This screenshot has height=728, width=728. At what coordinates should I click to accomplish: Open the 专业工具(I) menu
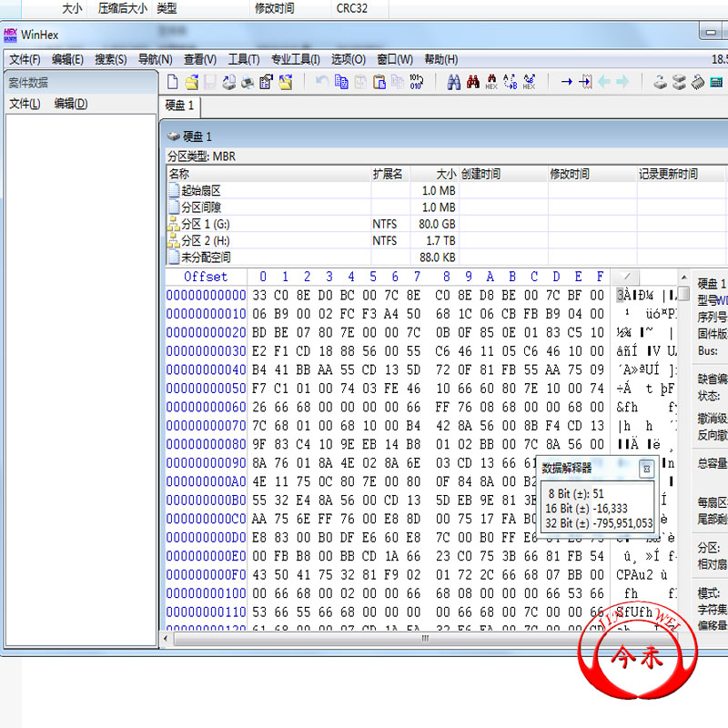click(x=295, y=59)
